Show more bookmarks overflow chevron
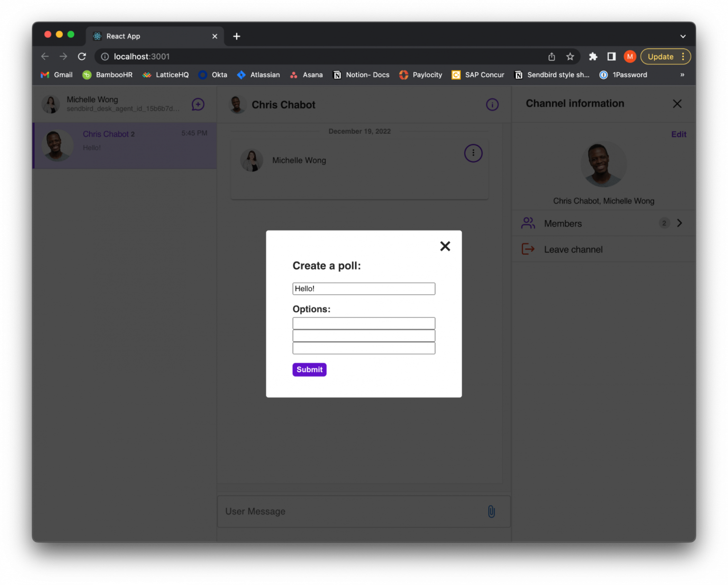Image resolution: width=728 pixels, height=585 pixels. pyautogui.click(x=682, y=75)
